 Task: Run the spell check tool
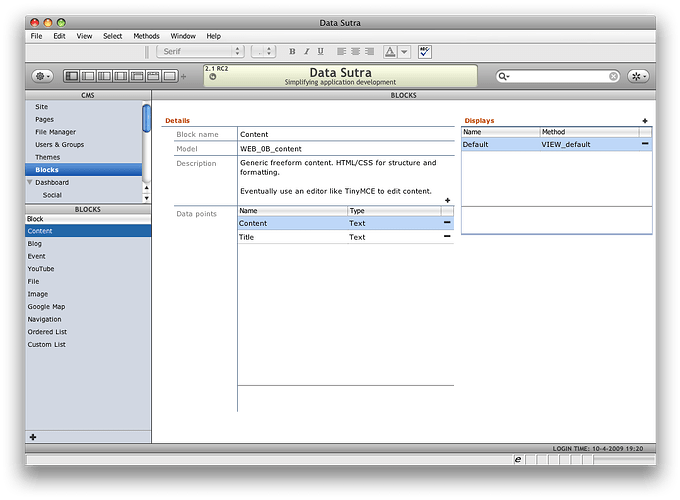click(425, 52)
